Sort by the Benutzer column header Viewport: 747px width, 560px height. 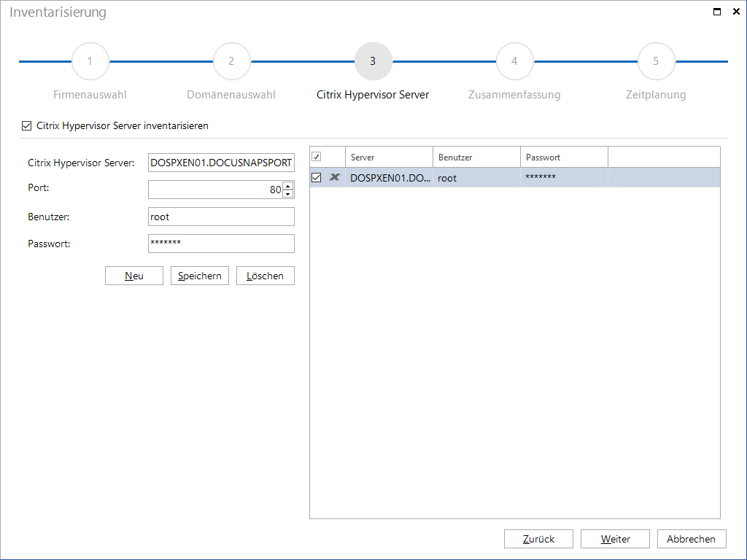coord(476,157)
